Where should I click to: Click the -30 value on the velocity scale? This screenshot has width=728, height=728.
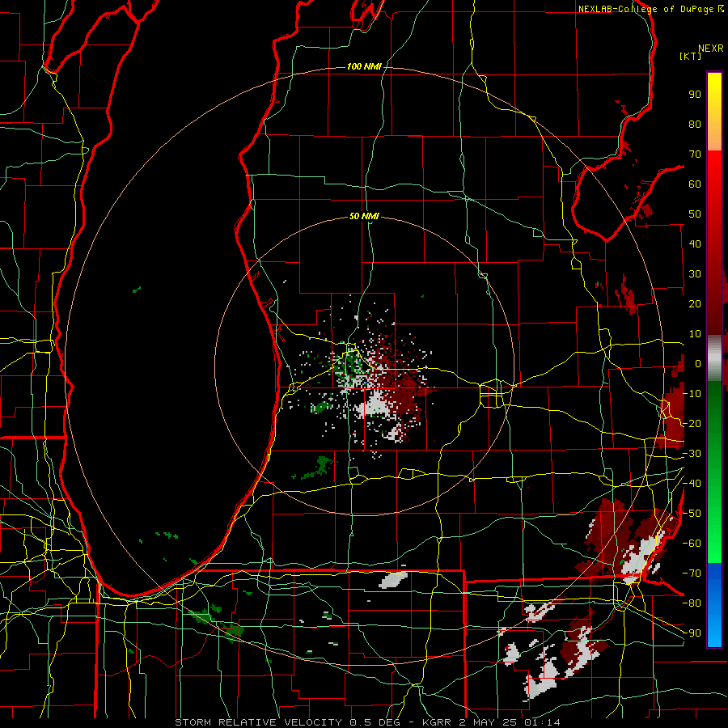pos(692,454)
